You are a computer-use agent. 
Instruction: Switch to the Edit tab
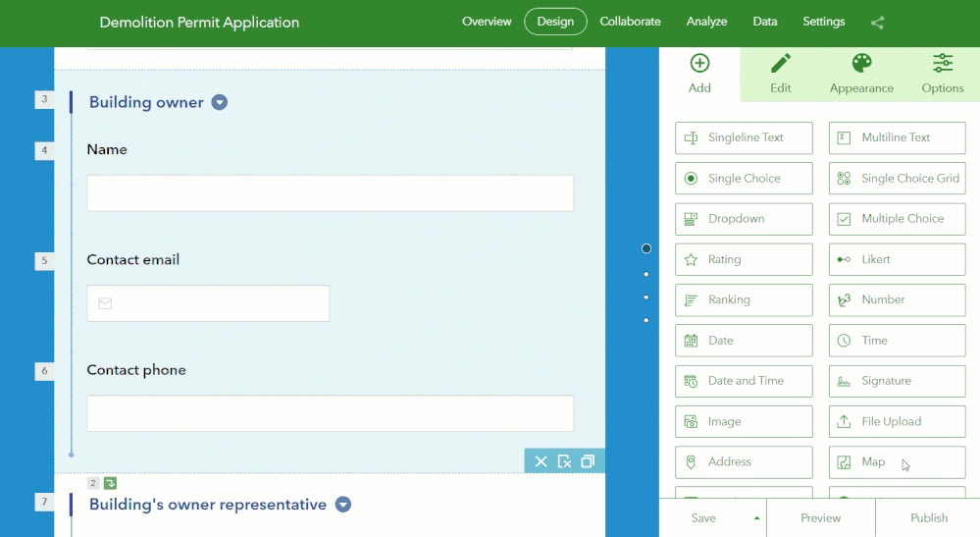tap(780, 74)
